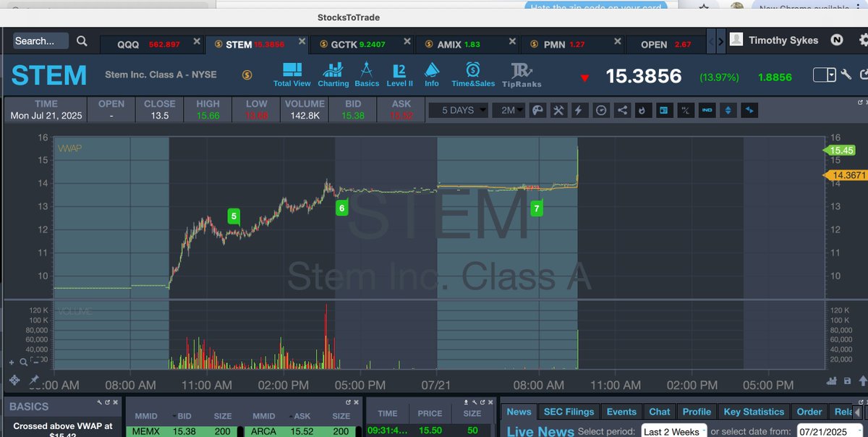Toggle the flame chart icon
Screen dimensions: 868x437
tap(643, 111)
